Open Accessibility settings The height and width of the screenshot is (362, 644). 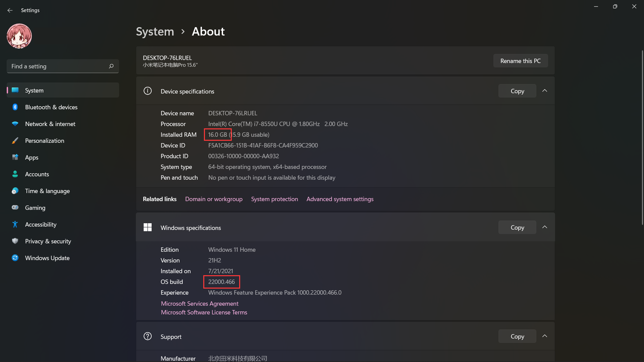[63, 224]
